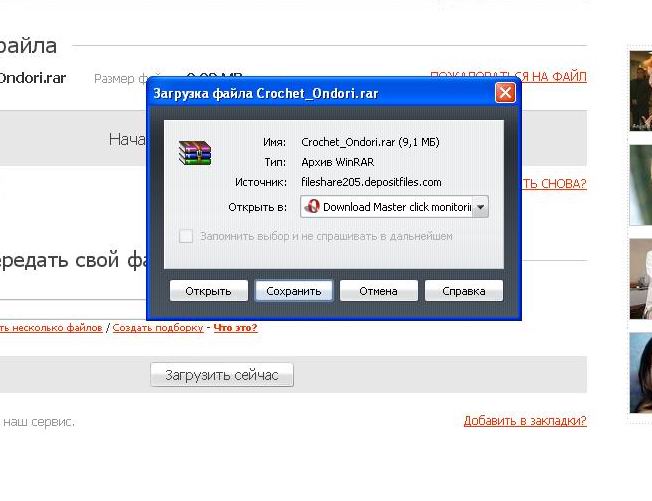Click source text "fileshare205.depositfiles.com"
The height and width of the screenshot is (501, 652).
click(x=371, y=182)
